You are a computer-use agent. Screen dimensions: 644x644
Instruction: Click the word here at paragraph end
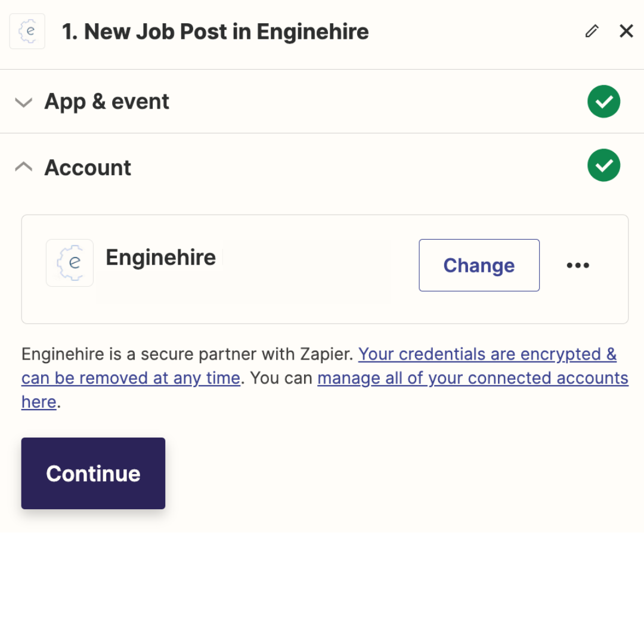tap(39, 402)
